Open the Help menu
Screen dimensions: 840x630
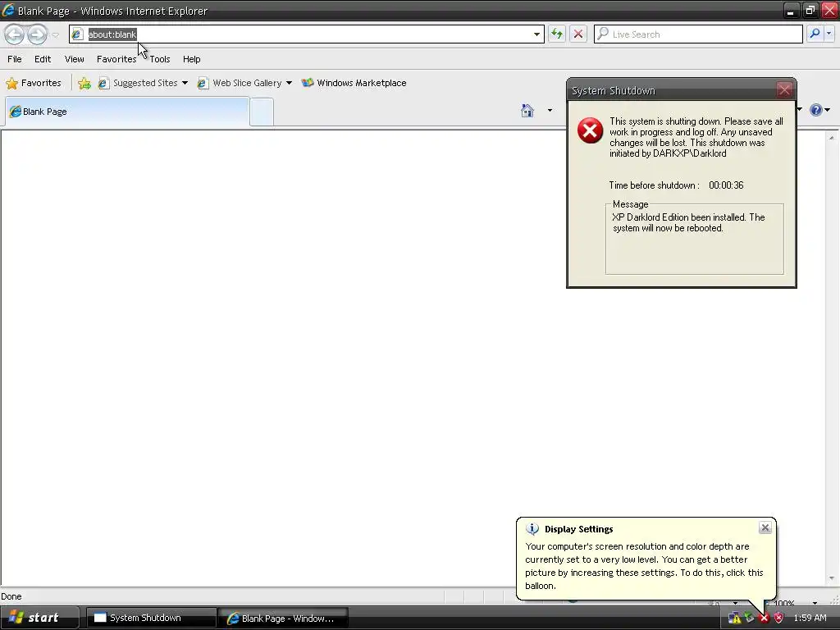191,59
